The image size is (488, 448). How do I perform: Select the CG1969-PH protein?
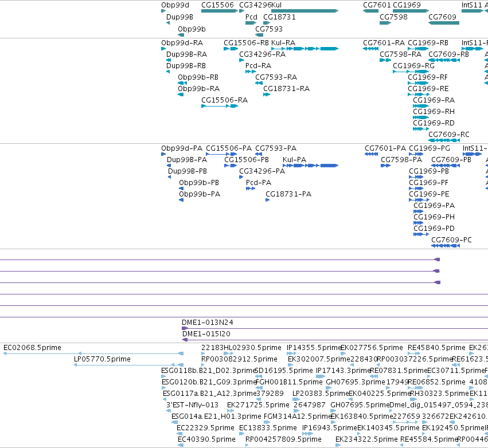(418, 223)
